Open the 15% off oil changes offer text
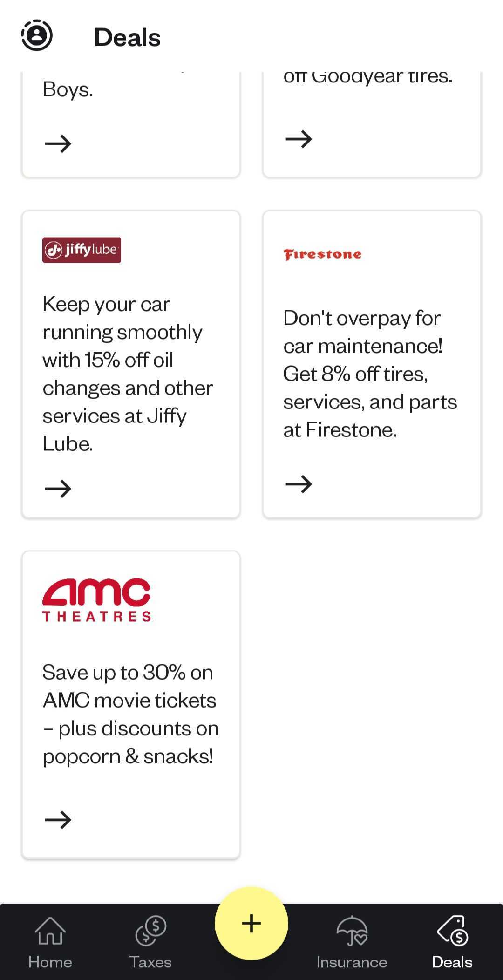 128,374
